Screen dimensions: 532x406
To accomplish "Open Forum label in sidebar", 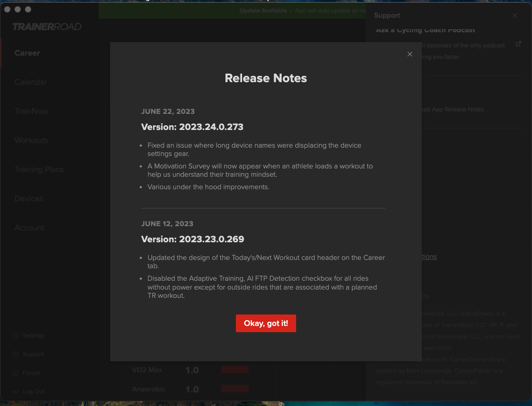I will 31,373.
